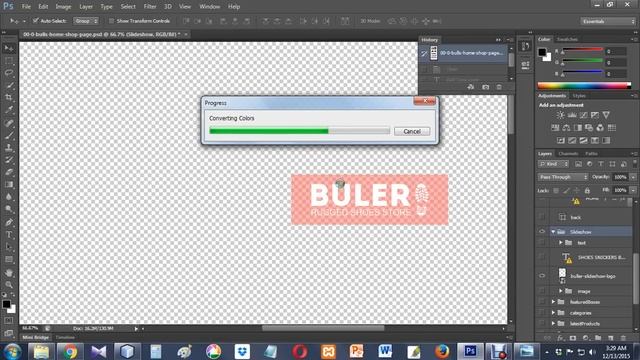Select the Crop tool
This screenshot has width=640, height=360.
pyautogui.click(x=9, y=98)
